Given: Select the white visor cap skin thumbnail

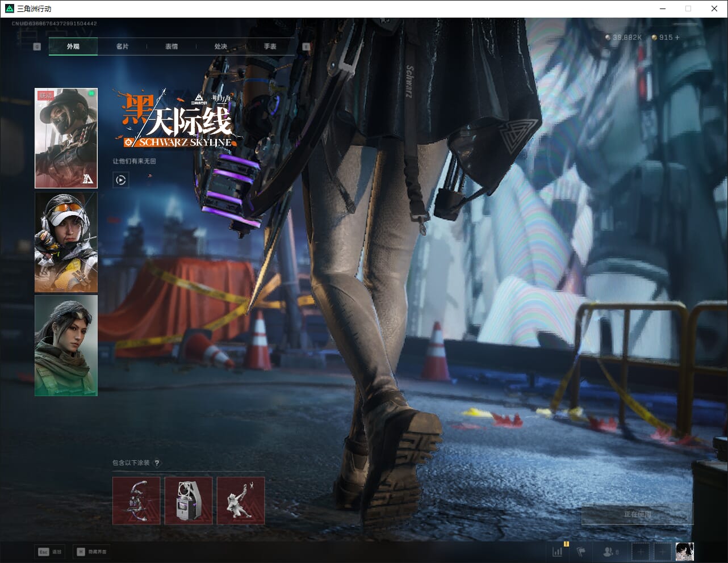Looking at the screenshot, I should pos(66,242).
